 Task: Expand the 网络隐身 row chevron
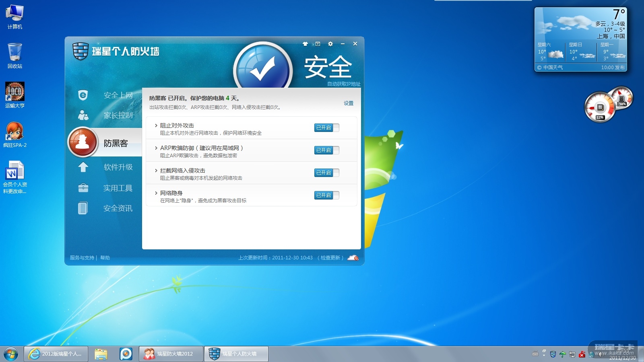156,193
